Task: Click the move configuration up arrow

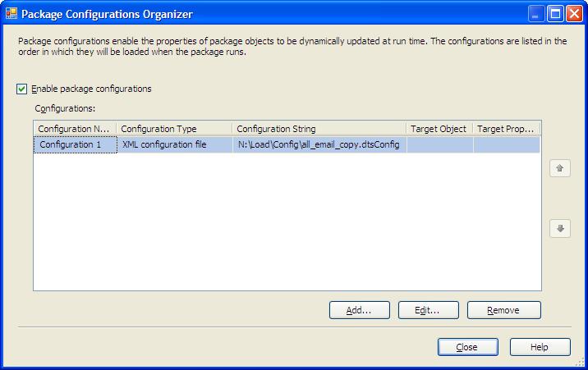Action: click(560, 168)
